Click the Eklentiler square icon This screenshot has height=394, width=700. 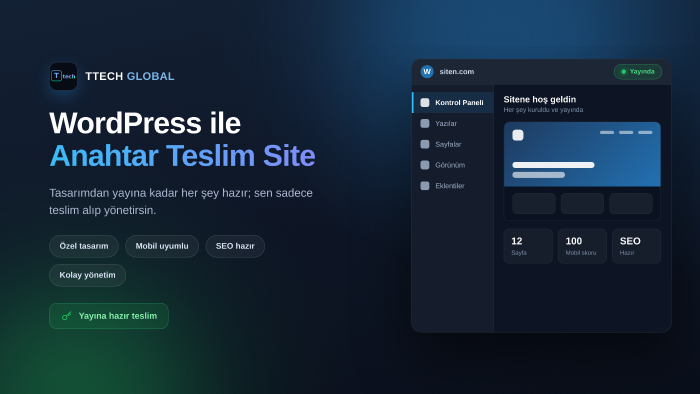coord(425,186)
